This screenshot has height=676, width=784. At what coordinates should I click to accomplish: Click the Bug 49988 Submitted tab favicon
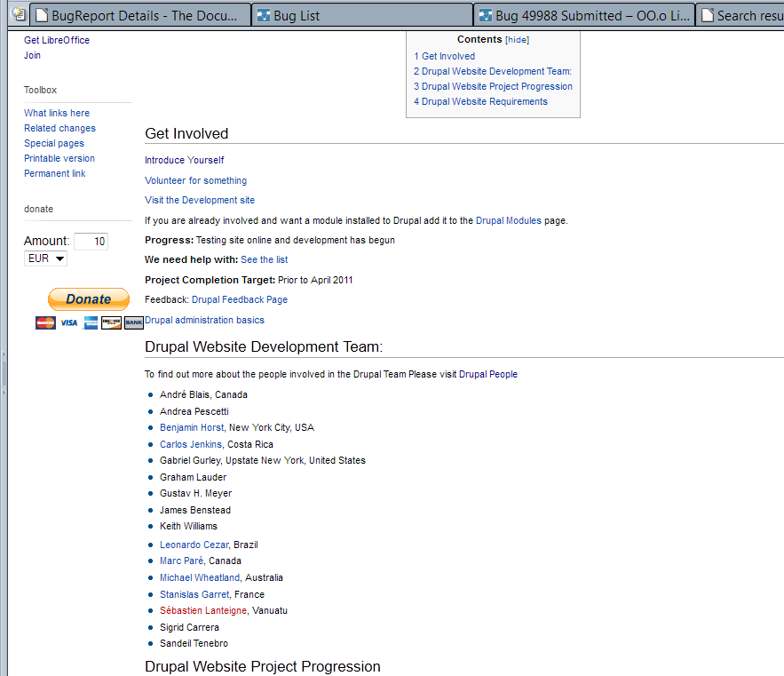486,15
